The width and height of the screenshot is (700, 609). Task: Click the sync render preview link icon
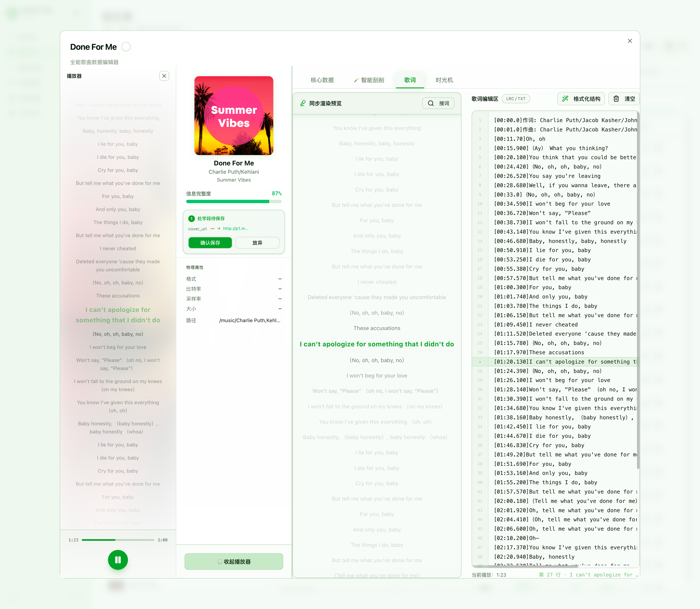(x=303, y=103)
